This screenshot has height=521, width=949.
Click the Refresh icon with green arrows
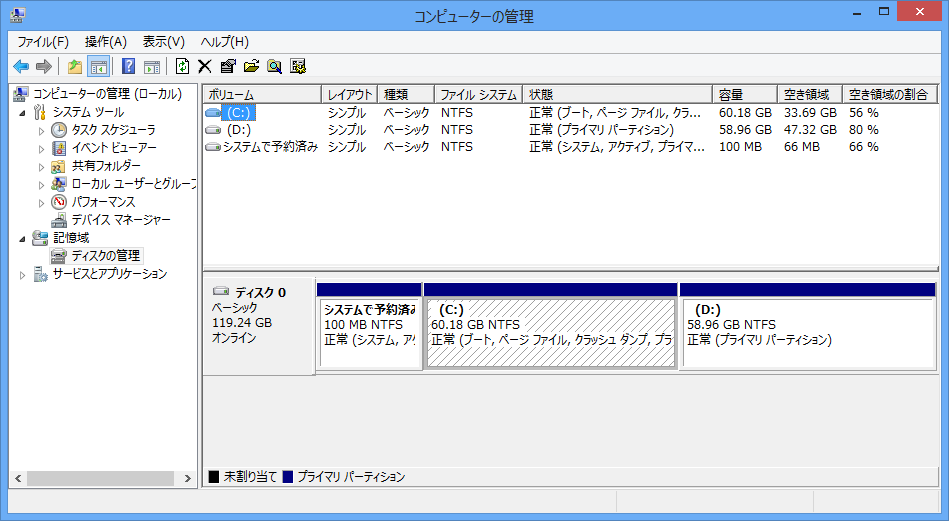(182, 67)
